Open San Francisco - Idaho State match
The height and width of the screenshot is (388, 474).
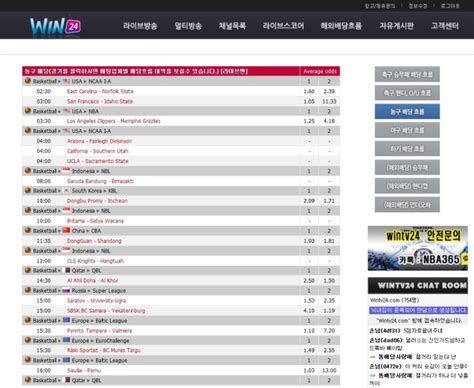(x=100, y=101)
